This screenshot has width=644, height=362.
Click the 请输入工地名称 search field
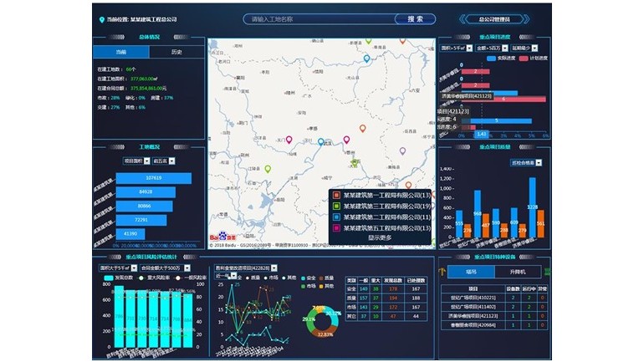coord(320,19)
